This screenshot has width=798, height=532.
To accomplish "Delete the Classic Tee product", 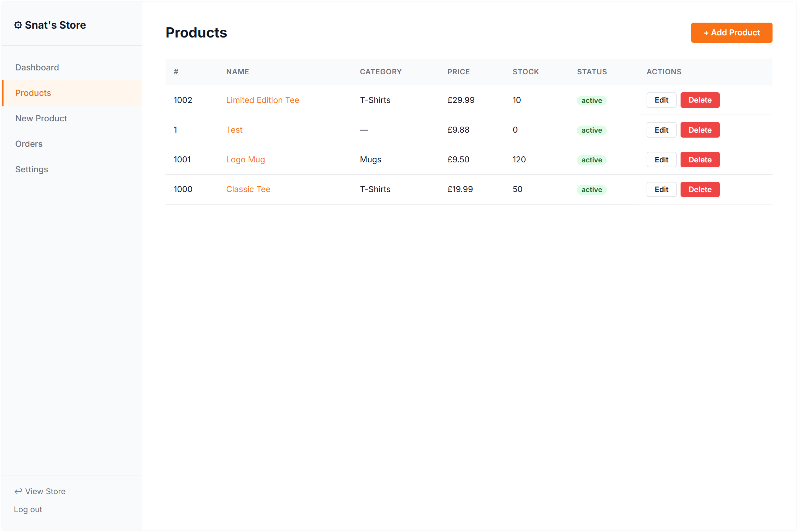I will click(700, 189).
